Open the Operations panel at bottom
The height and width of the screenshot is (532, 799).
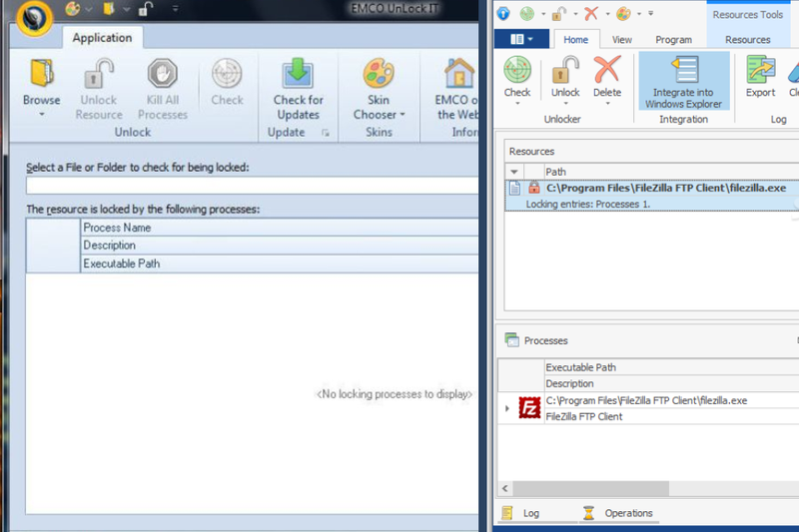618,513
